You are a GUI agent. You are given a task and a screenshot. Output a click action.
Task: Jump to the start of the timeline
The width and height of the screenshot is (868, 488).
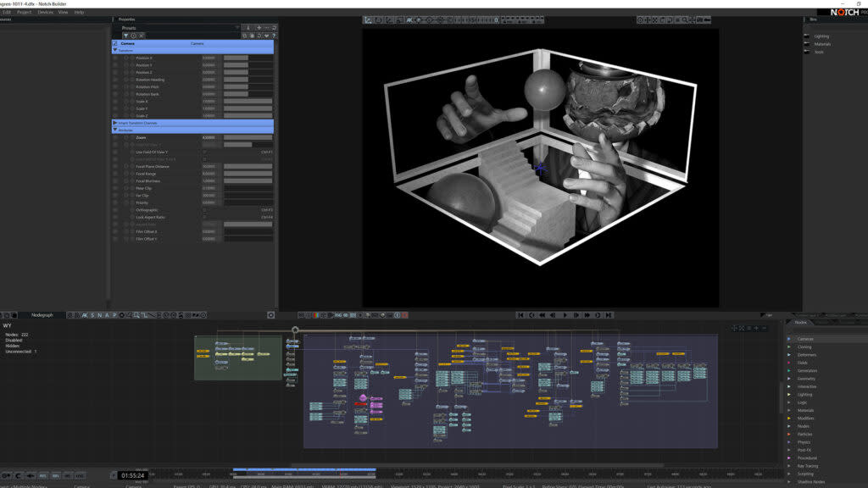click(x=521, y=315)
